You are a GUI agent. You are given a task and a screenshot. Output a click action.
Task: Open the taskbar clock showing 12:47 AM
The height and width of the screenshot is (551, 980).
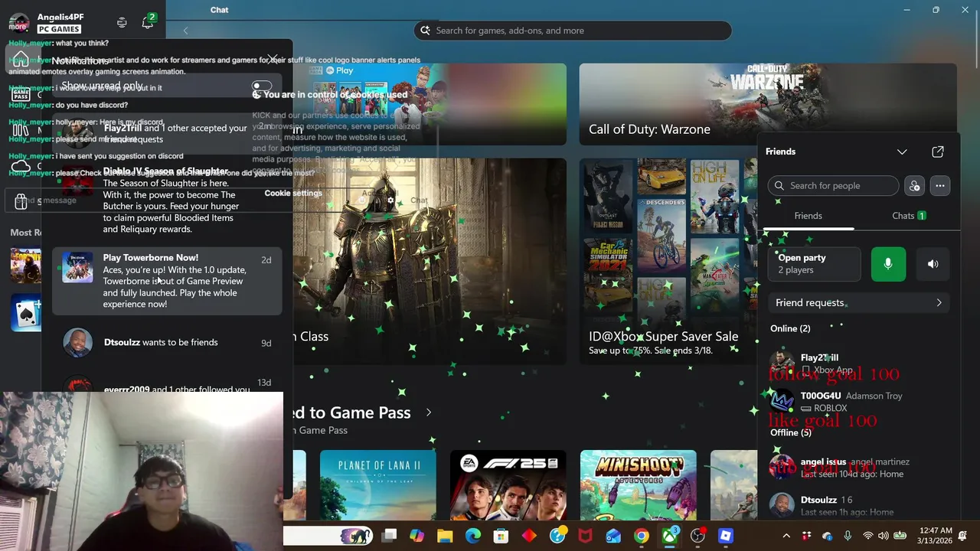[936, 536]
